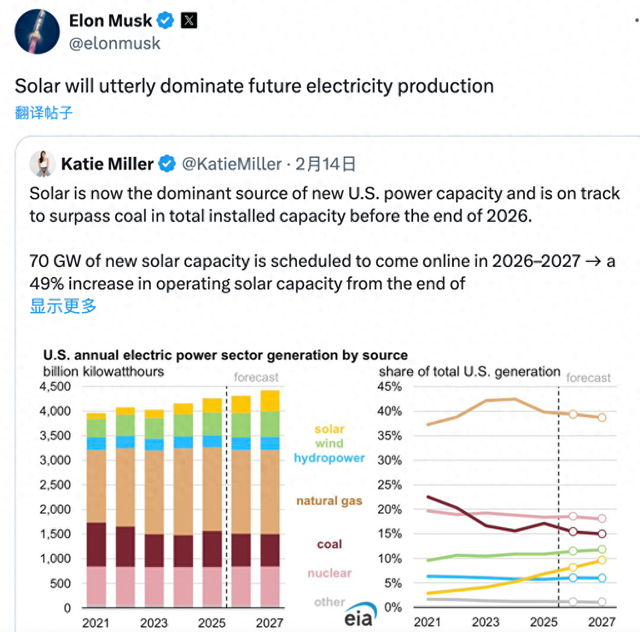Click the blue verified badge beside Elon Musk
This screenshot has width=640, height=632.
(x=167, y=21)
